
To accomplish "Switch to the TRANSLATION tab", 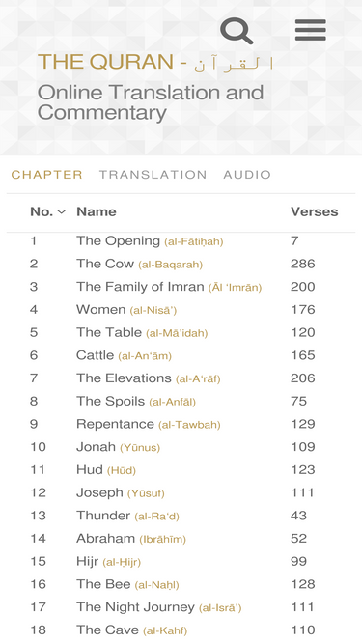I will pyautogui.click(x=153, y=175).
